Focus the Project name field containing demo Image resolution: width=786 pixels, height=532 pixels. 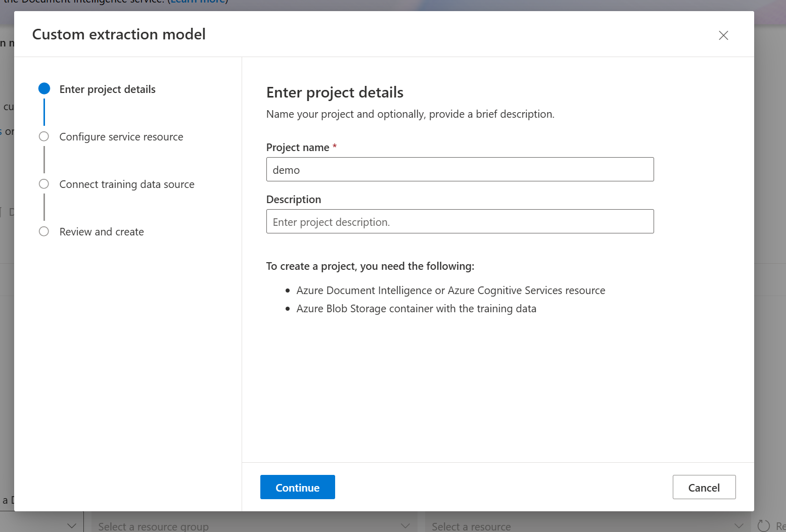click(460, 169)
